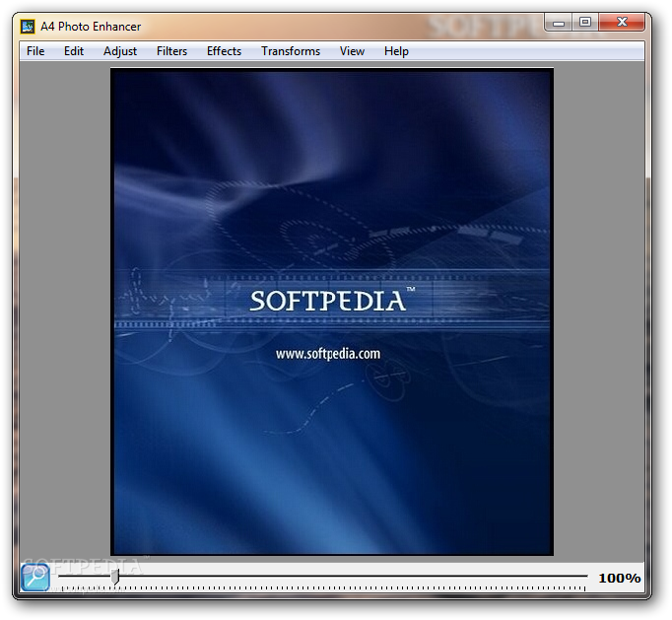Screen dimensions: 672x620
Task: Maximize the A4 Photo Enhancer window
Action: click(x=585, y=23)
